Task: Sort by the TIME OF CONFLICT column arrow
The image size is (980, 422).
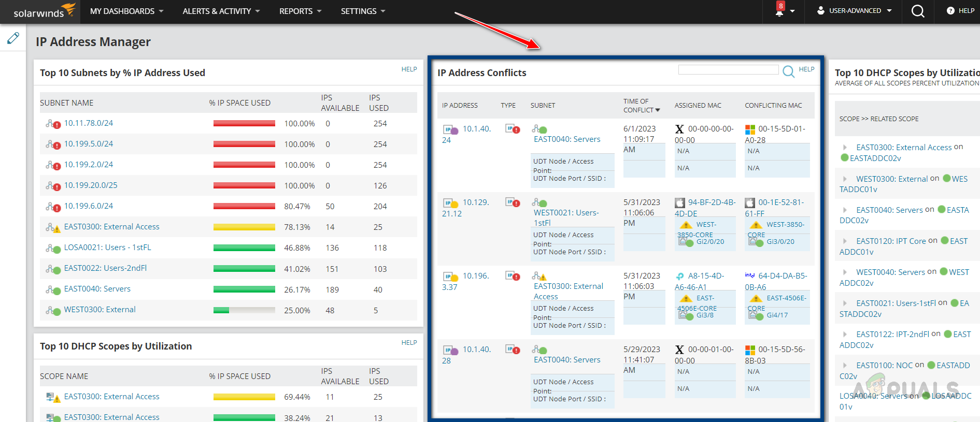Action: (x=658, y=110)
